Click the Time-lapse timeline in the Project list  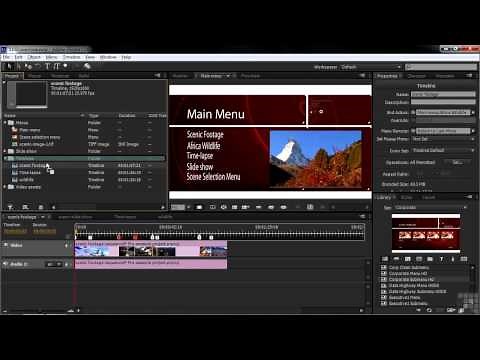pyautogui.click(x=30, y=173)
